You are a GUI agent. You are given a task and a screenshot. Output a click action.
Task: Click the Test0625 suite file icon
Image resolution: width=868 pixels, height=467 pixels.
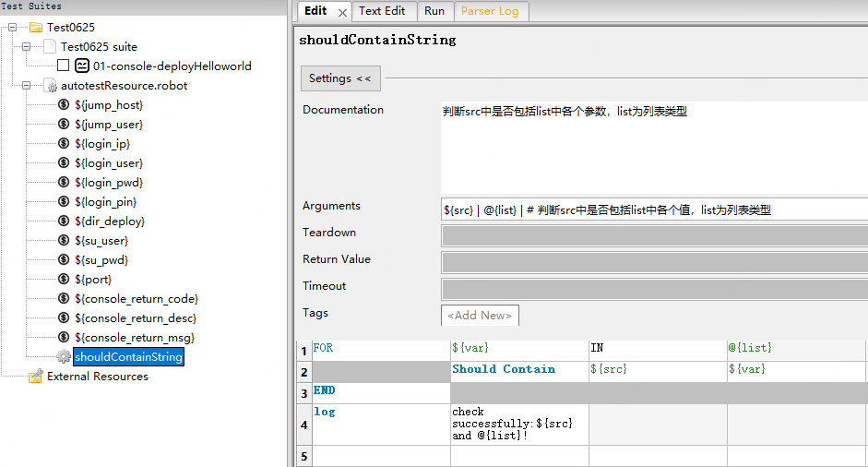pos(50,46)
